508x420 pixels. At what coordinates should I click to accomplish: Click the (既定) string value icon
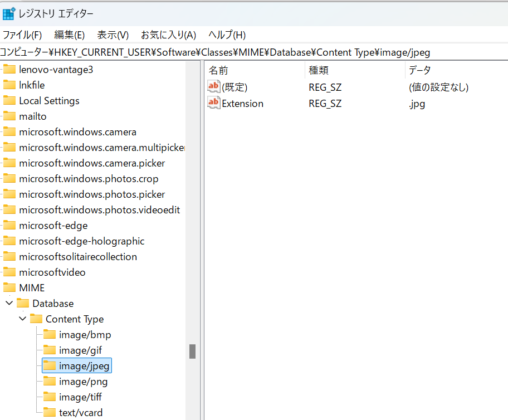(214, 86)
